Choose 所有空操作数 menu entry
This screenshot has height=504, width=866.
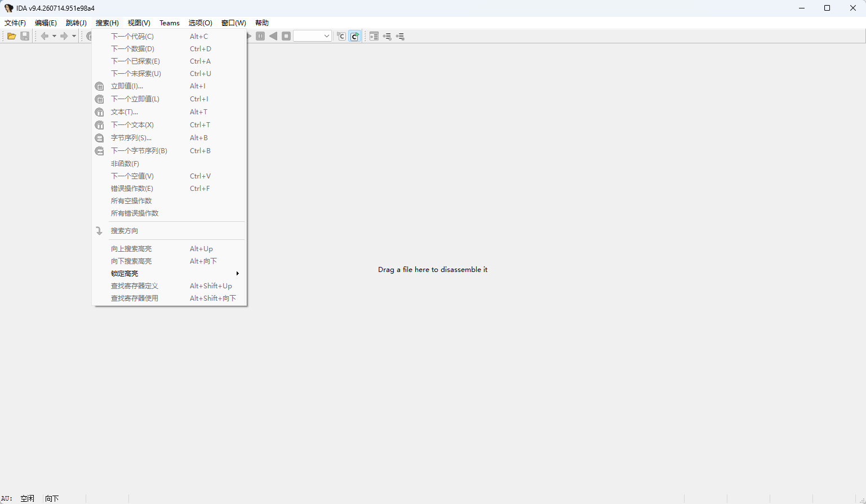pos(170,201)
